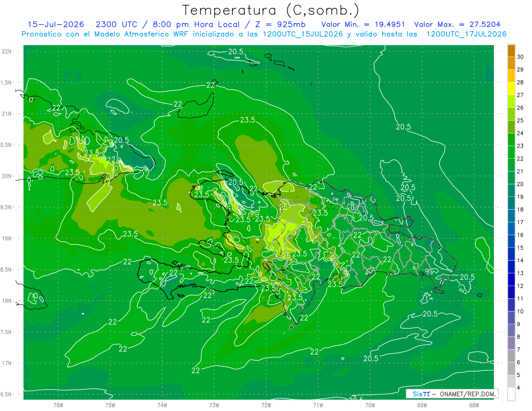Pick the yellow legend swatch between 27 and 28
This screenshot has height=411, width=532.
tap(511, 89)
